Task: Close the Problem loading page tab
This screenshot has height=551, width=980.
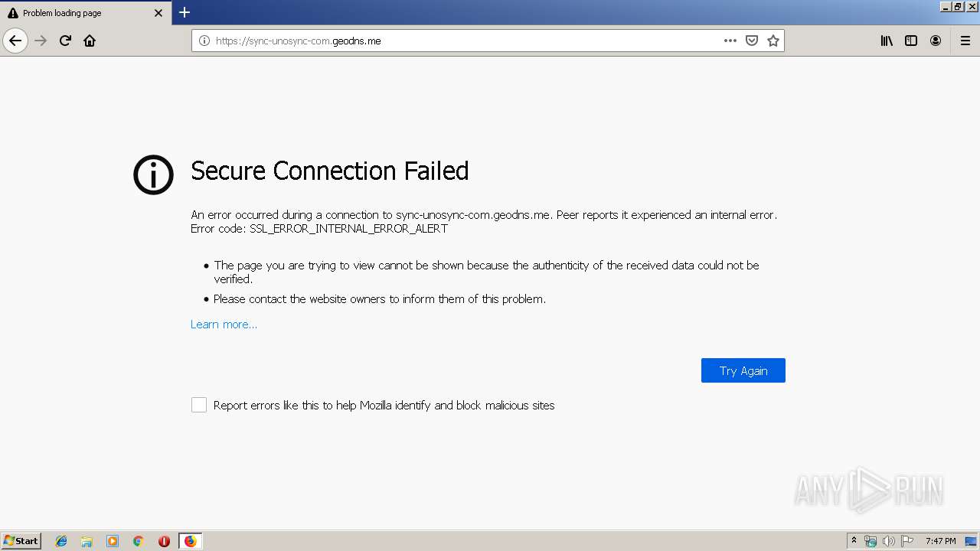Action: click(x=158, y=13)
